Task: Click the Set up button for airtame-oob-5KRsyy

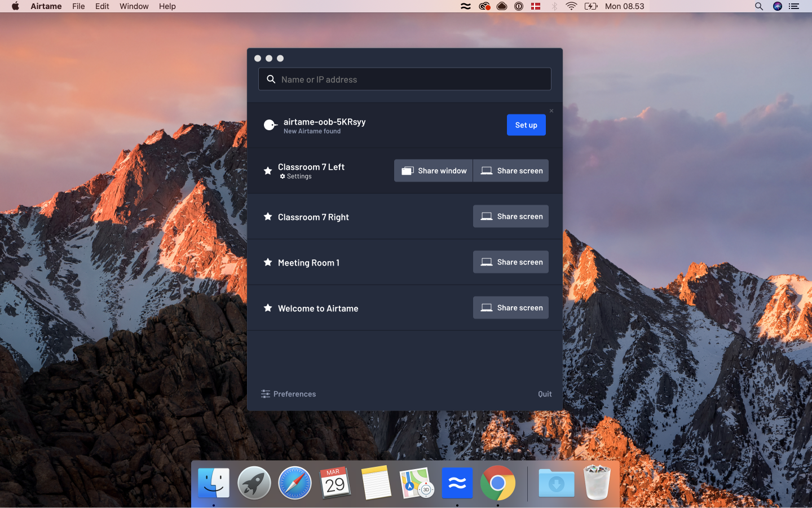Action: pos(526,125)
